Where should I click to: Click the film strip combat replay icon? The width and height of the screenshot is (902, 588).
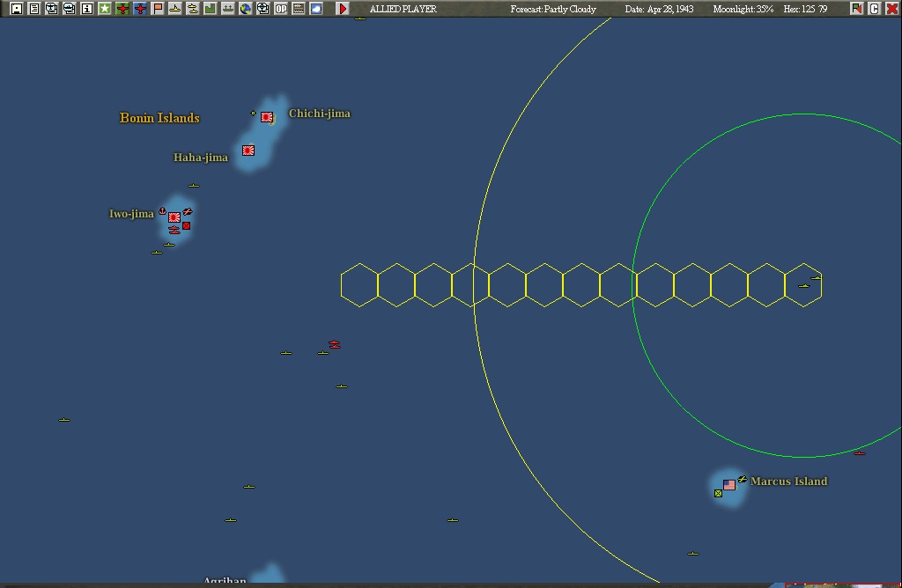pyautogui.click(x=299, y=9)
